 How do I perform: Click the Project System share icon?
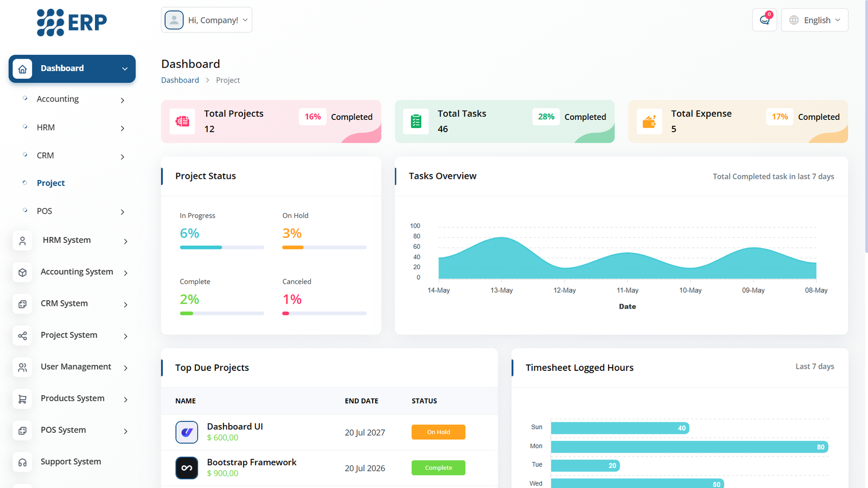22,336
